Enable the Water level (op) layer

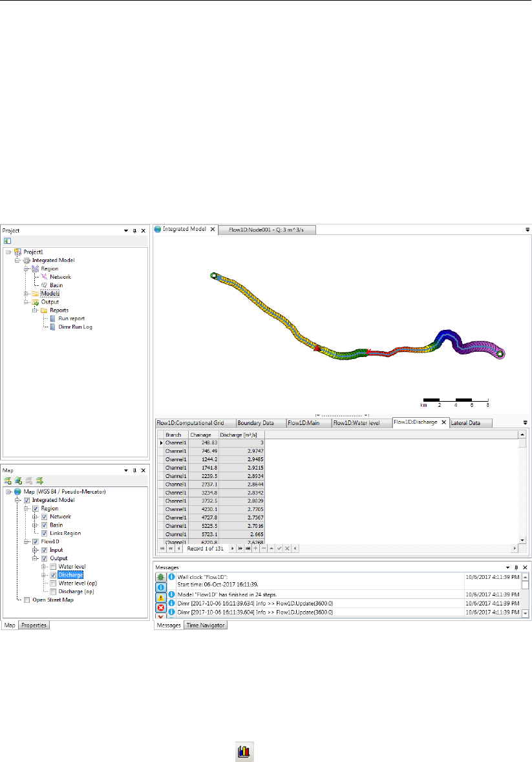[x=53, y=583]
